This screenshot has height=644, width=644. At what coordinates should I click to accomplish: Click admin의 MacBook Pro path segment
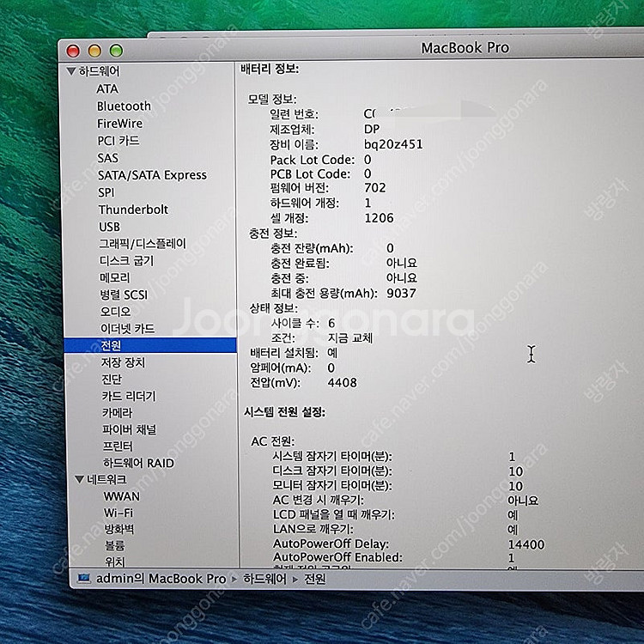tap(161, 578)
